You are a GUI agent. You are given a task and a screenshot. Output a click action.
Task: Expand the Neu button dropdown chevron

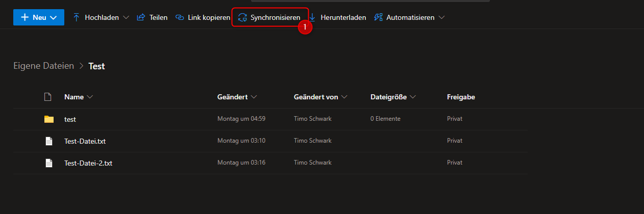(54, 17)
